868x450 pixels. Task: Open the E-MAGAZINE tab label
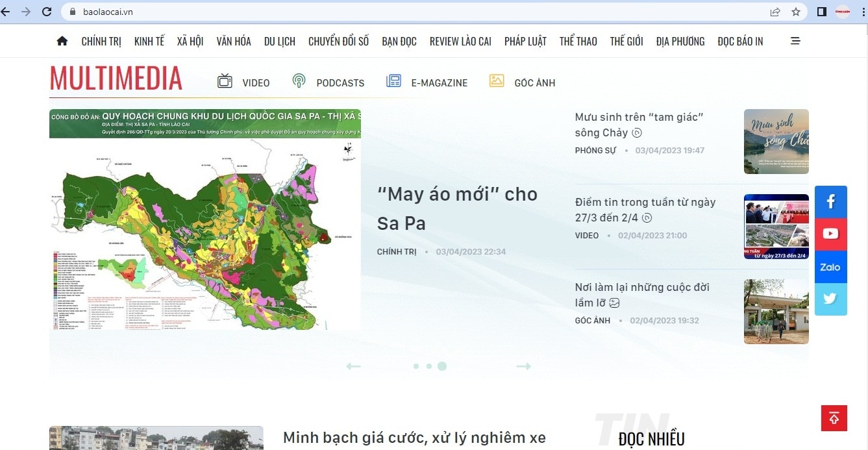click(x=440, y=83)
